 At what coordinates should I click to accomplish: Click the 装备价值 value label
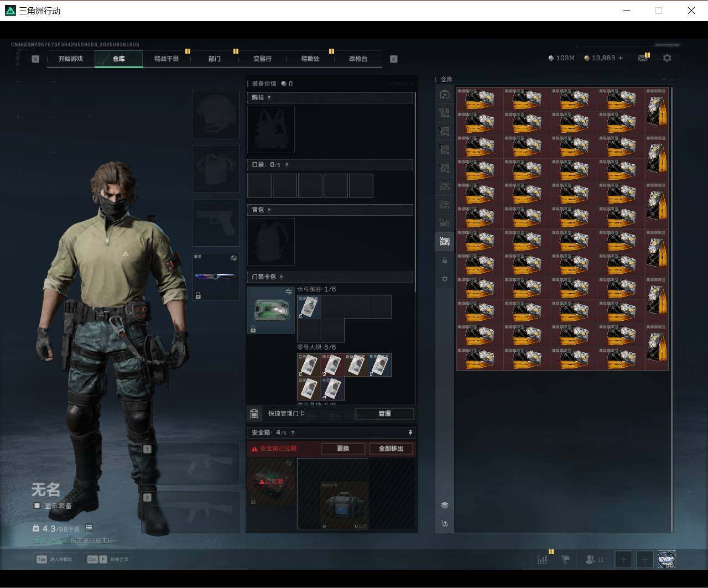(x=272, y=84)
